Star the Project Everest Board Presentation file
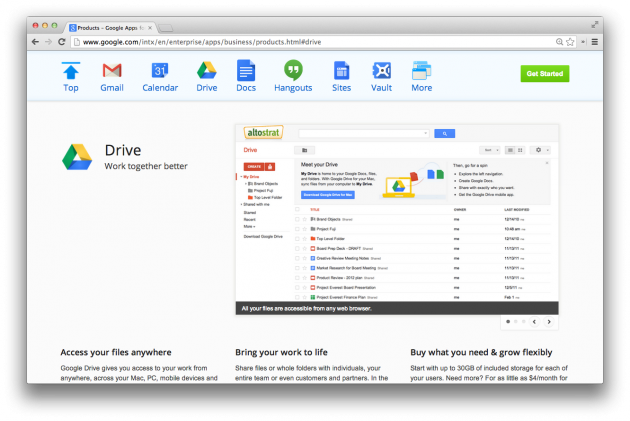Screen dimensions: 630x421 point(305,288)
